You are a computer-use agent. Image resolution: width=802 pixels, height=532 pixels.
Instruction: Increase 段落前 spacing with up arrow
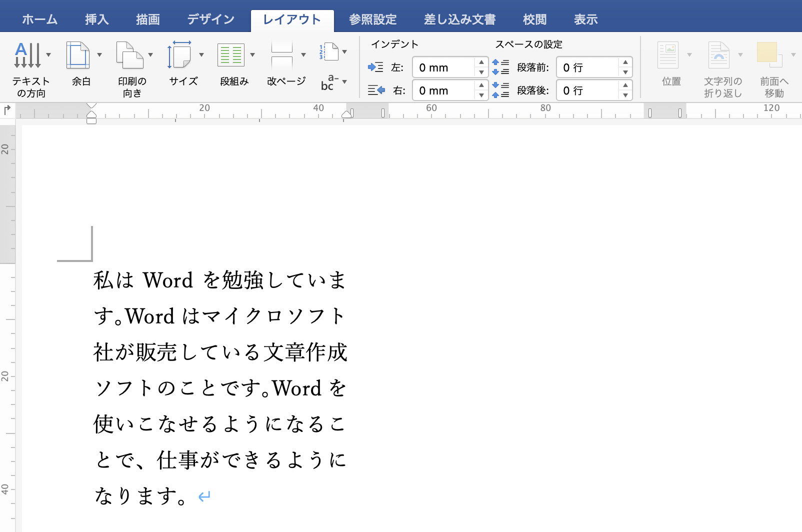point(625,62)
